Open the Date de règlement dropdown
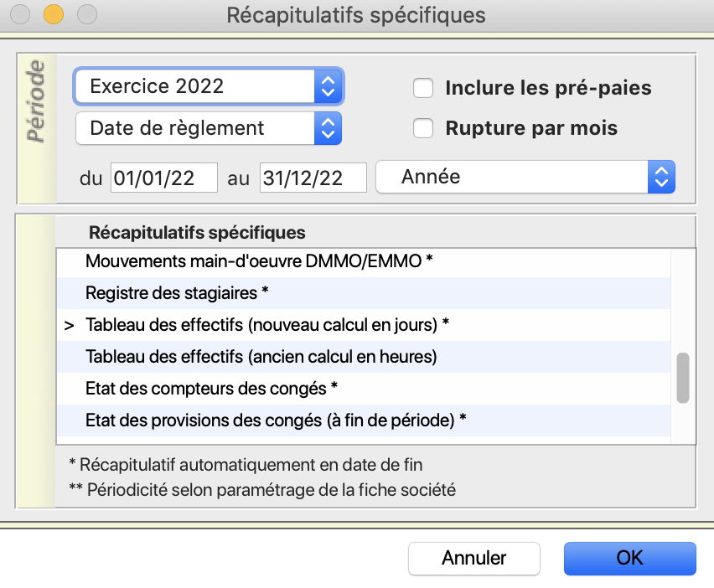Image resolution: width=714 pixels, height=588 pixels. [209, 128]
